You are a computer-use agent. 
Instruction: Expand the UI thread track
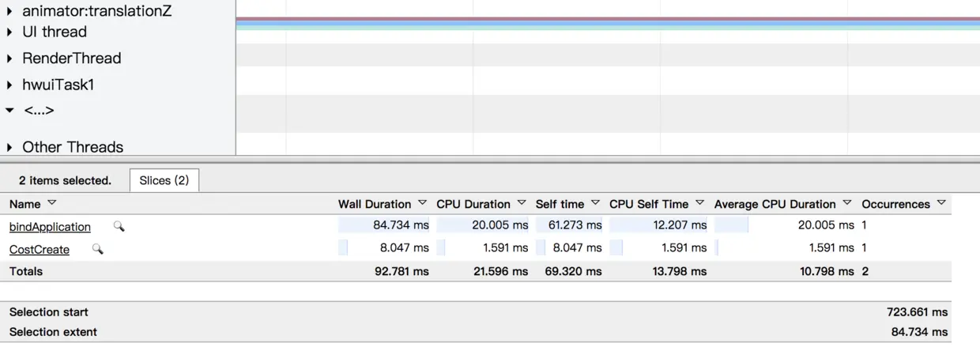tap(9, 32)
